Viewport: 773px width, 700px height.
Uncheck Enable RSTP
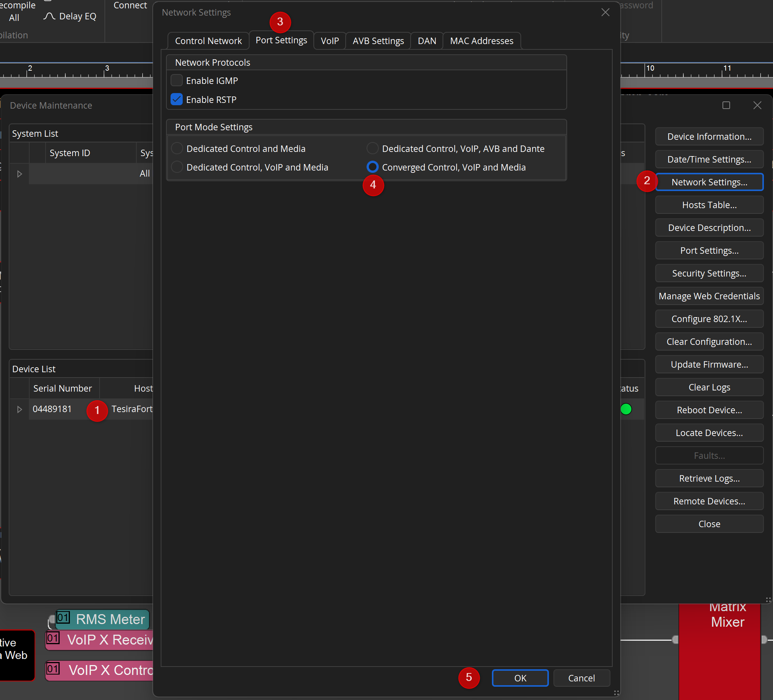pyautogui.click(x=176, y=100)
